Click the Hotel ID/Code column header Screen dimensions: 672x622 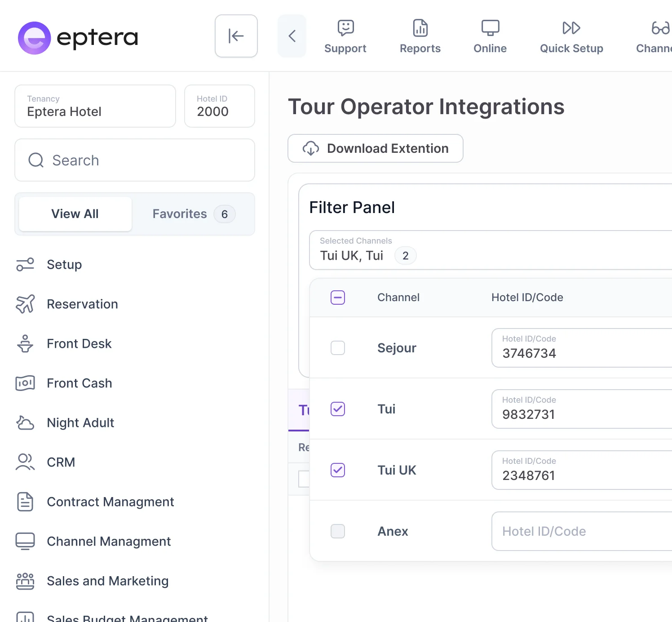527,298
